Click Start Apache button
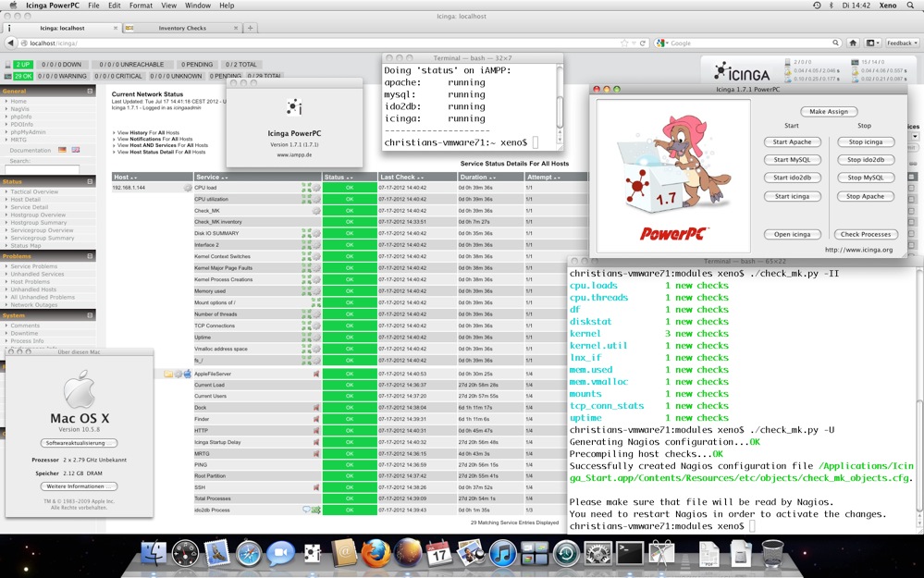This screenshot has height=578, width=924. 792,142
